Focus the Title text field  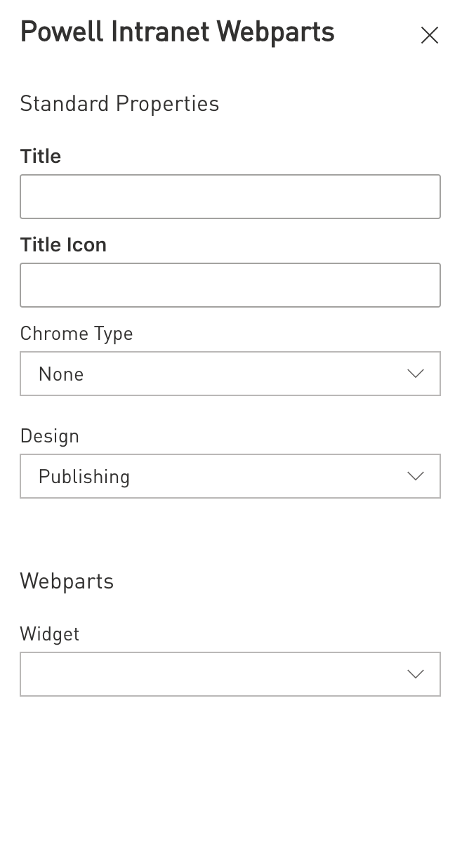(230, 197)
